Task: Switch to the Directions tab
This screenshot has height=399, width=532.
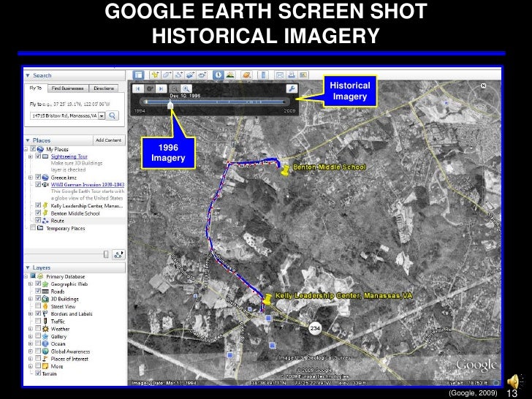Action: tap(104, 88)
